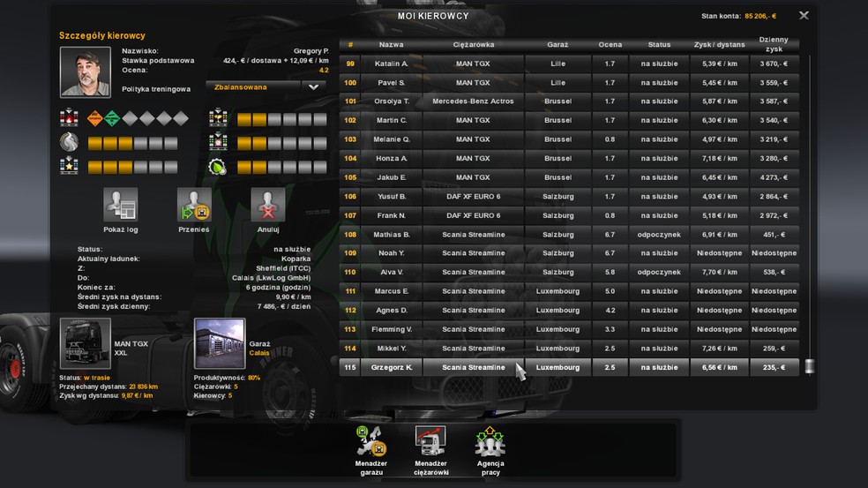
Task: Click the long distance skill icon
Action: 69,142
